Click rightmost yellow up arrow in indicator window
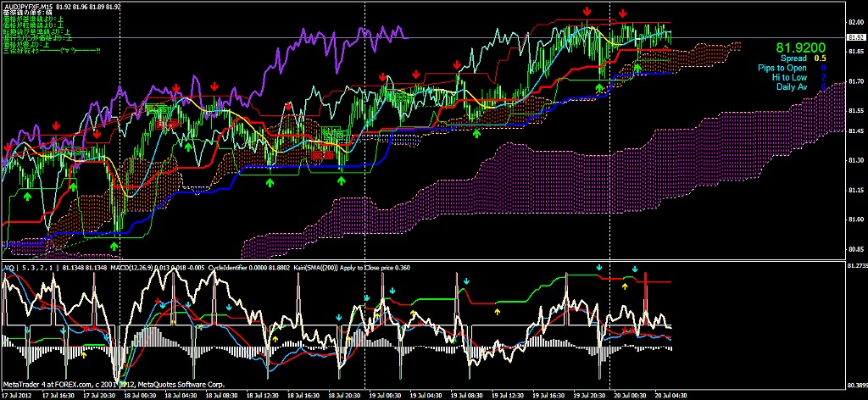The width and height of the screenshot is (868, 400). click(x=626, y=286)
